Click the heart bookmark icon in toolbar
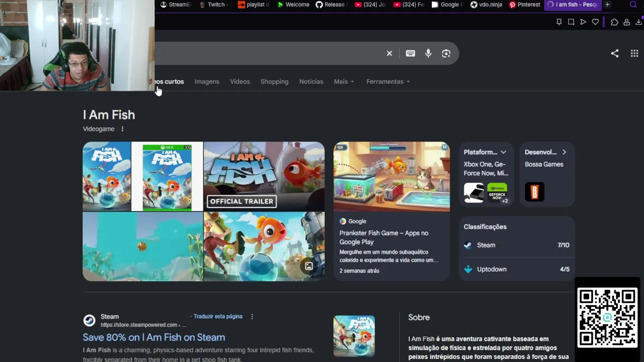The height and width of the screenshot is (362, 644). (595, 22)
